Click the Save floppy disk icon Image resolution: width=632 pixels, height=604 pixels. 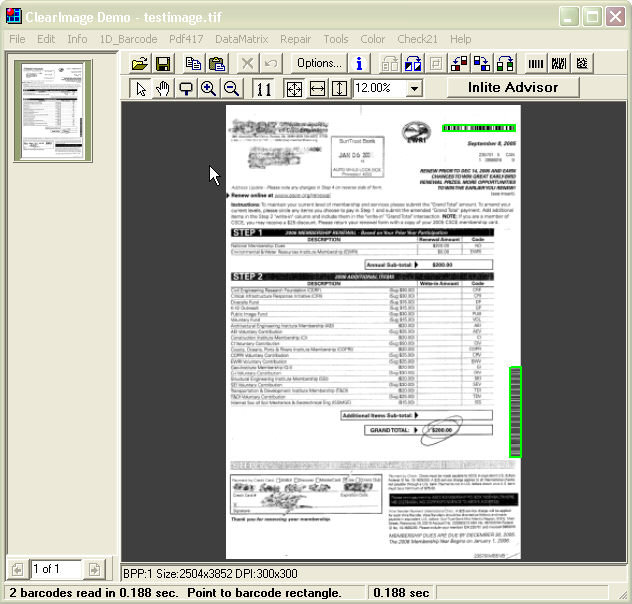pos(163,63)
